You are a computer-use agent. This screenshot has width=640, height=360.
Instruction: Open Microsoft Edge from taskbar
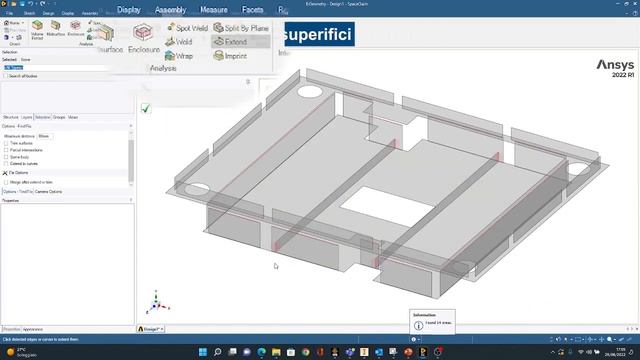261,352
